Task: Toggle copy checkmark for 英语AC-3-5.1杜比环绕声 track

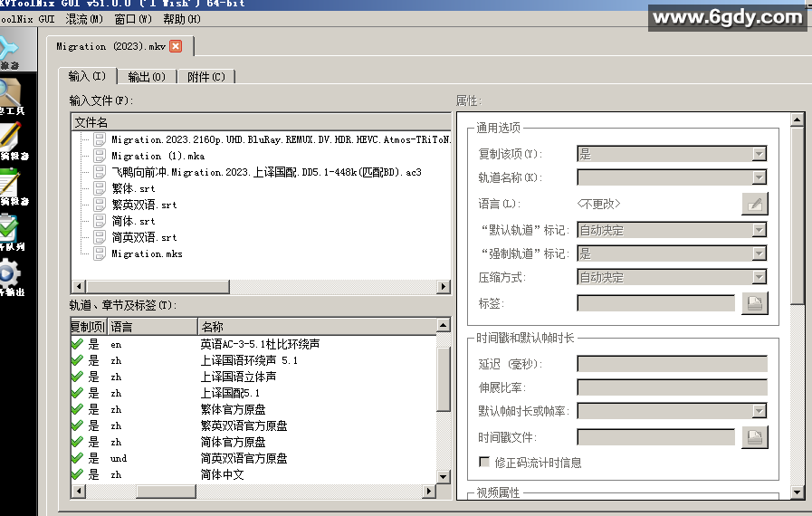Action: click(77, 344)
